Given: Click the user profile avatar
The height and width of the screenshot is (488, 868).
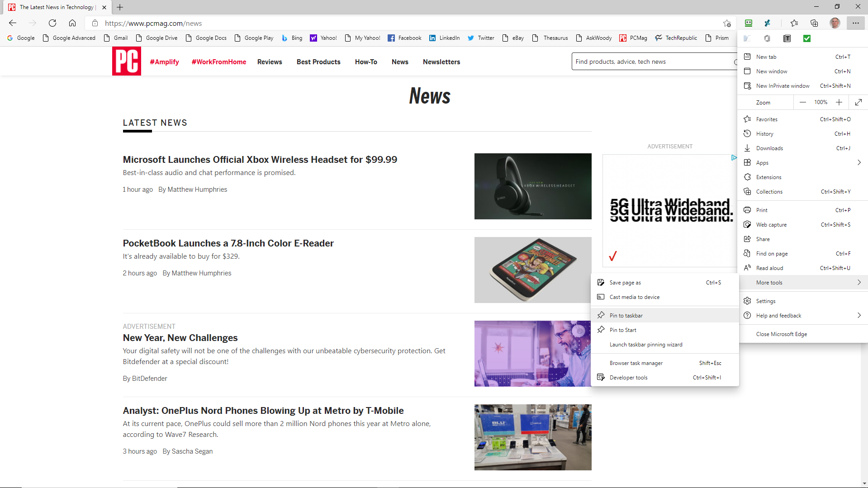Looking at the screenshot, I should tap(835, 23).
